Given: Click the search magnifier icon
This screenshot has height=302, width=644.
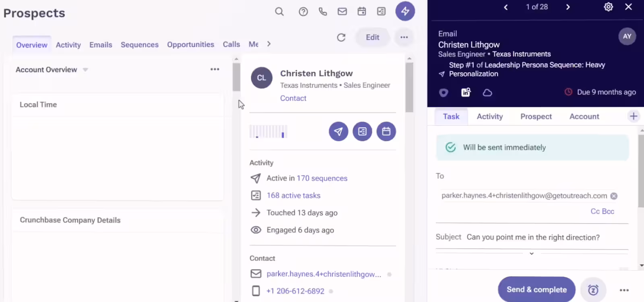Looking at the screenshot, I should (279, 12).
